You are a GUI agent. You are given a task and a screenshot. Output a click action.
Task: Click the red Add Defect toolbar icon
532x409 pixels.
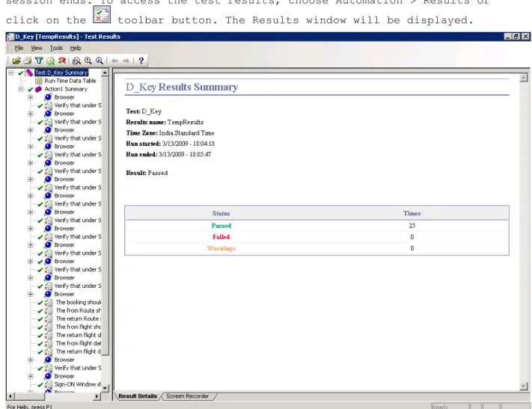point(62,61)
